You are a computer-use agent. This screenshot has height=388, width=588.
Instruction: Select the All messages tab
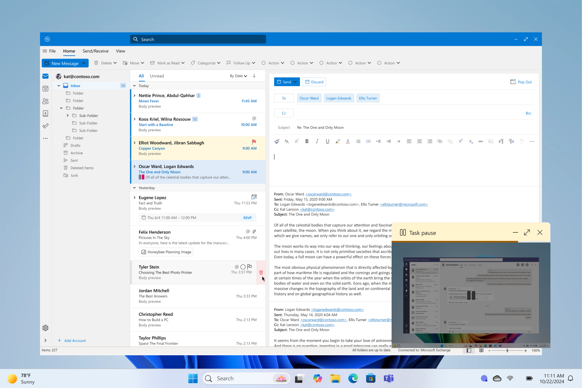click(x=143, y=77)
